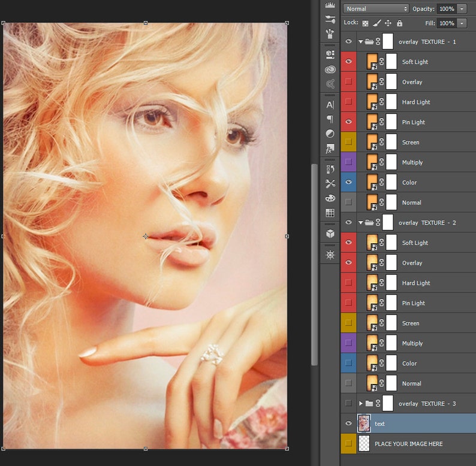Open the 3D panel cube icon
This screenshot has height=466, width=476.
click(330, 234)
